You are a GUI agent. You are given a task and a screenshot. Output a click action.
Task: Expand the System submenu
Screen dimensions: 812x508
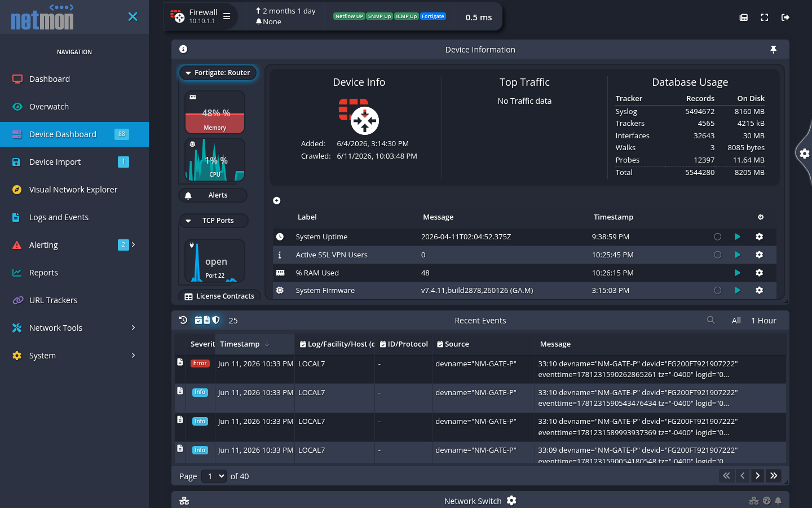pos(74,356)
